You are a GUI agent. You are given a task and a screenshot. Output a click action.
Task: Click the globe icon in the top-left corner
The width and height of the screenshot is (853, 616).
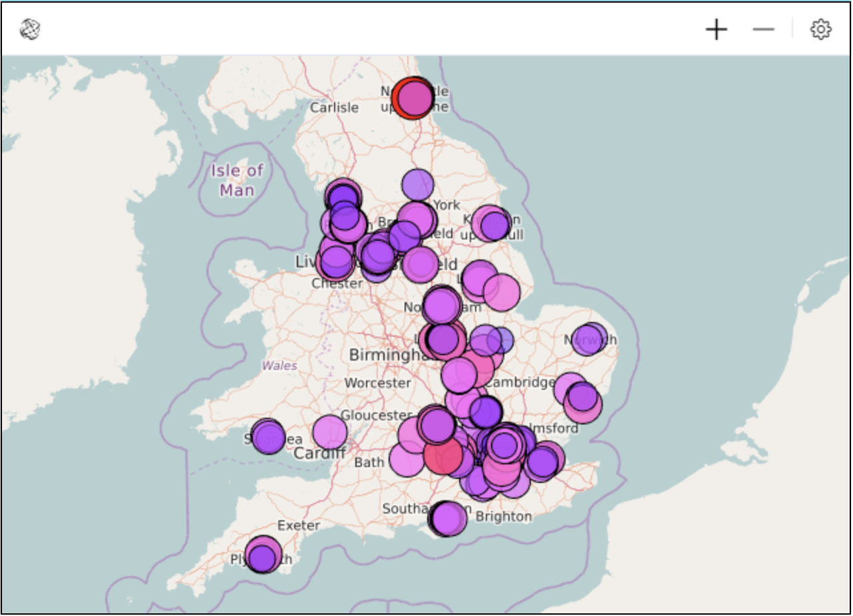coord(30,29)
